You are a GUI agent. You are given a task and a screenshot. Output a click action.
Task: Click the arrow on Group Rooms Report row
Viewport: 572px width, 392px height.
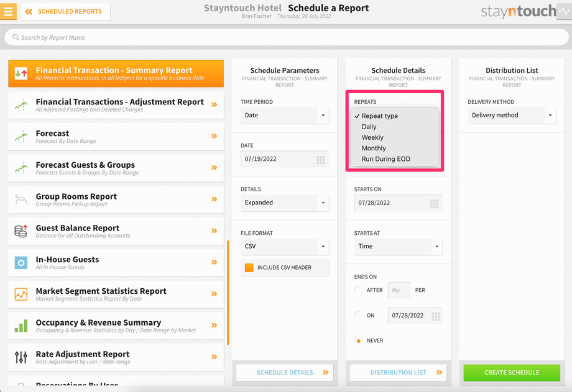(214, 199)
